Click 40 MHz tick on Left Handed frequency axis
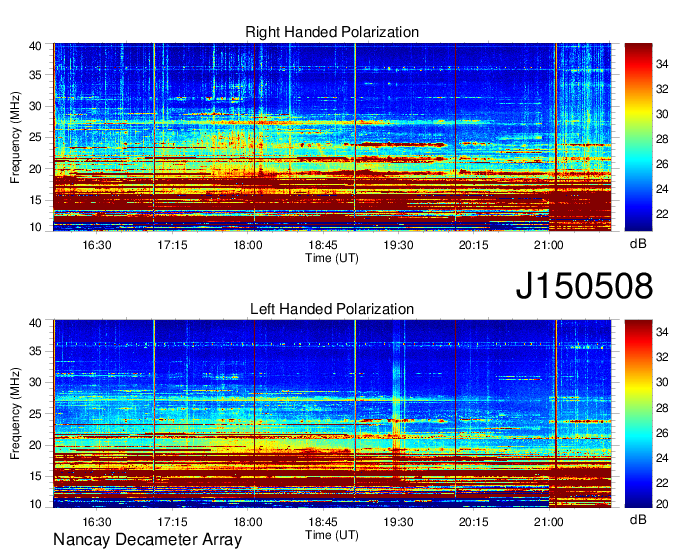The height and width of the screenshot is (552, 680). [x=35, y=323]
